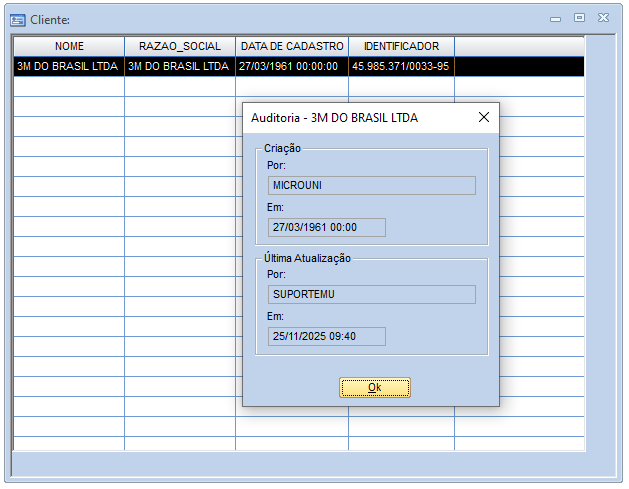Close the Cliente window

click(x=603, y=18)
